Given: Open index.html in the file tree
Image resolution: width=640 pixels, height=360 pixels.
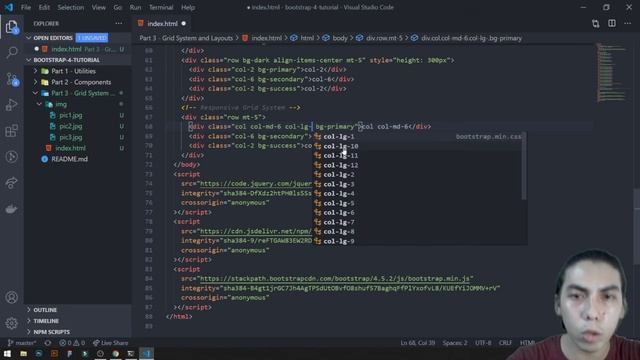Looking at the screenshot, I should pos(70,148).
